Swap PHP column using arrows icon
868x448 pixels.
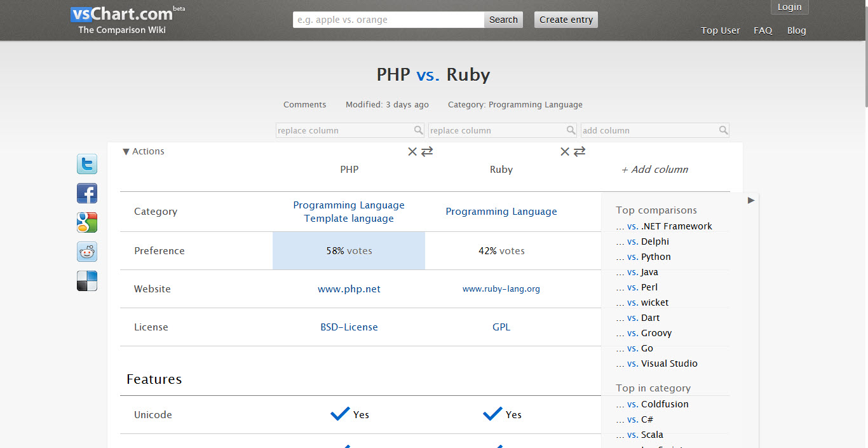(427, 152)
